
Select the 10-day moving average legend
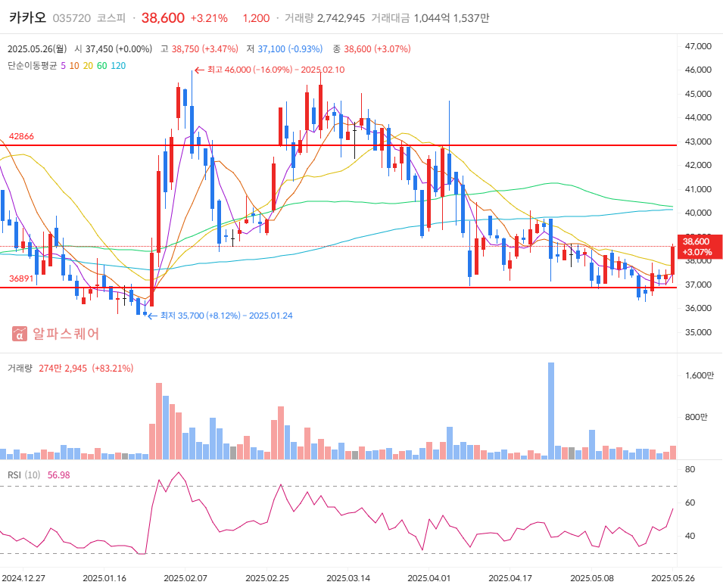coord(74,65)
